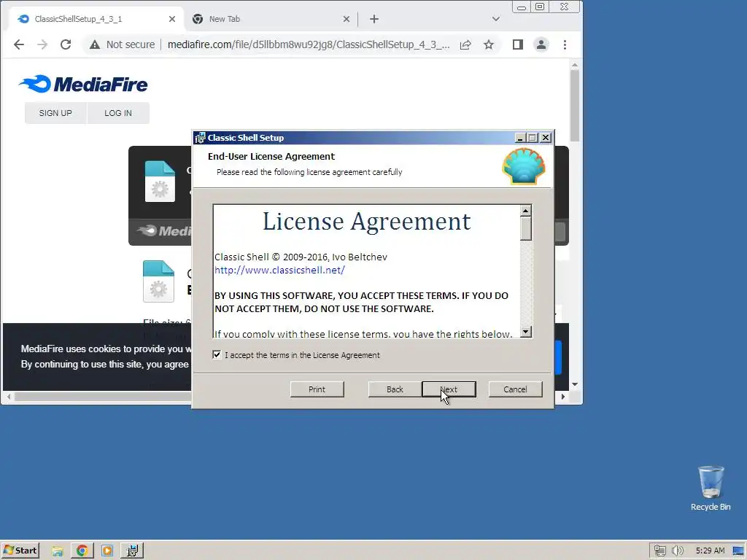This screenshot has height=560, width=747.
Task: Bookmark this page with the star
Action: (489, 44)
